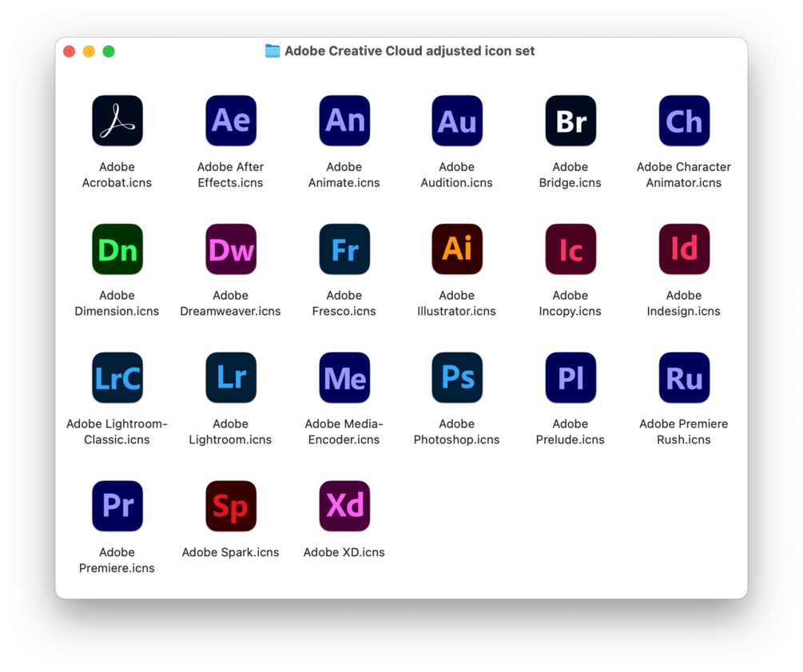The width and height of the screenshot is (803, 672).
Task: Click the 'Adobe Premiere Rush.icns' file name
Action: click(x=684, y=431)
